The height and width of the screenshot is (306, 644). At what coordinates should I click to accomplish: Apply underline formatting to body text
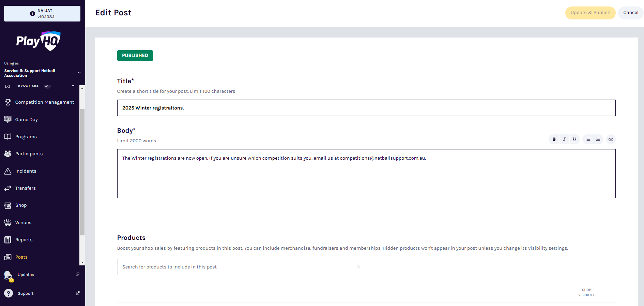point(574,139)
